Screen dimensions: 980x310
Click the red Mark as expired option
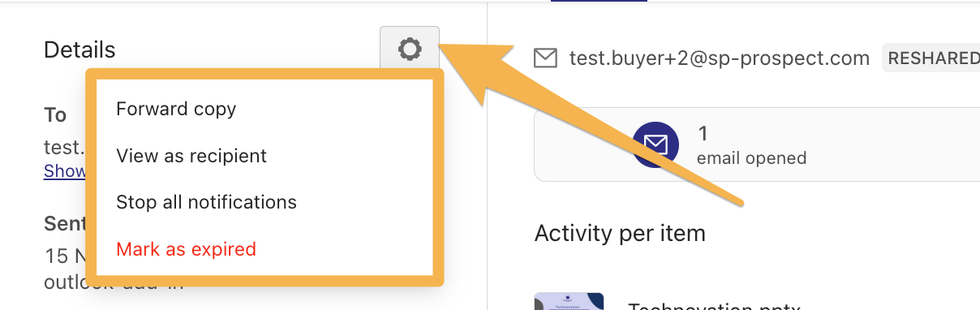point(186,249)
